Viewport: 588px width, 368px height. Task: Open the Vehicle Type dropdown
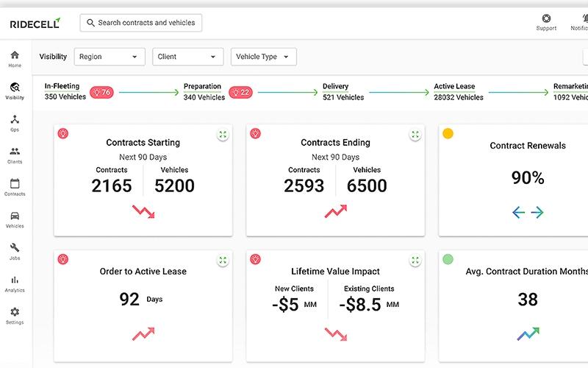(x=264, y=57)
